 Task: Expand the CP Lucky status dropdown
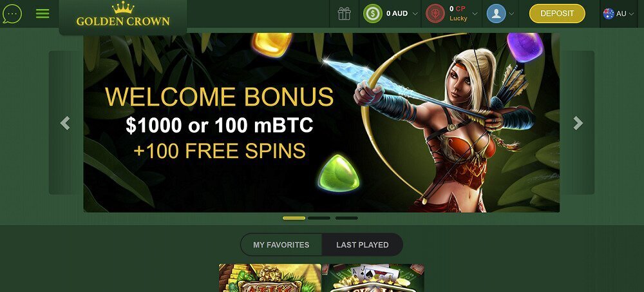point(475,14)
